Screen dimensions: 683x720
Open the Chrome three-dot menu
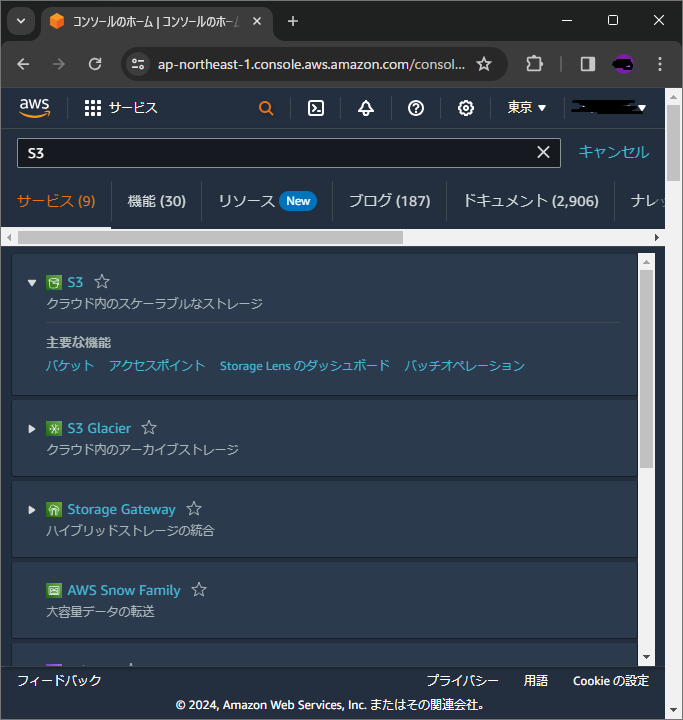click(660, 64)
